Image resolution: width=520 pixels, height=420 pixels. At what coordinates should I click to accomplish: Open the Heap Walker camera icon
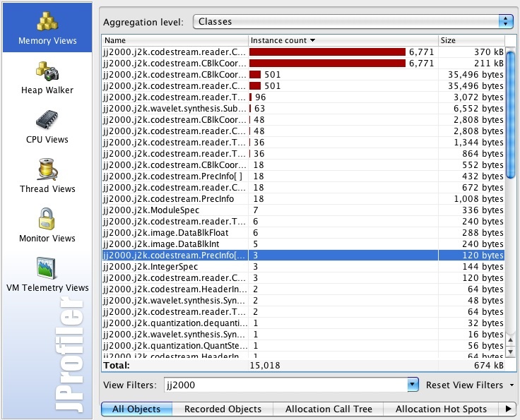point(47,71)
